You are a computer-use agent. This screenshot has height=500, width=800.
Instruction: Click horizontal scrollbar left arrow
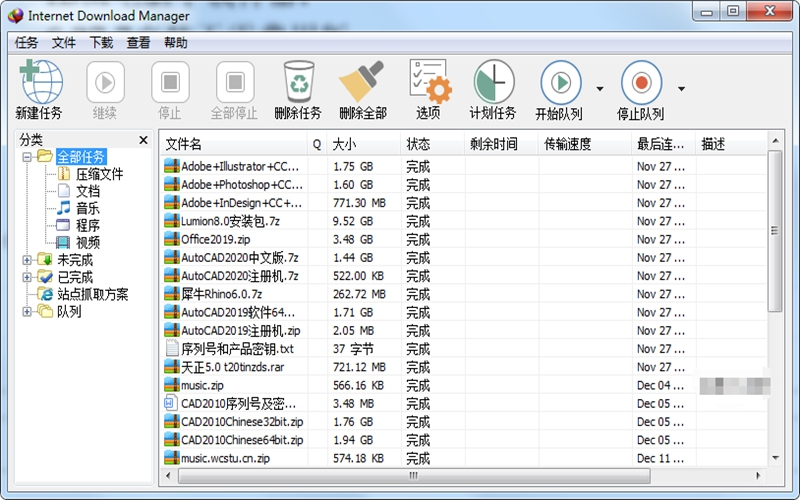tap(168, 476)
